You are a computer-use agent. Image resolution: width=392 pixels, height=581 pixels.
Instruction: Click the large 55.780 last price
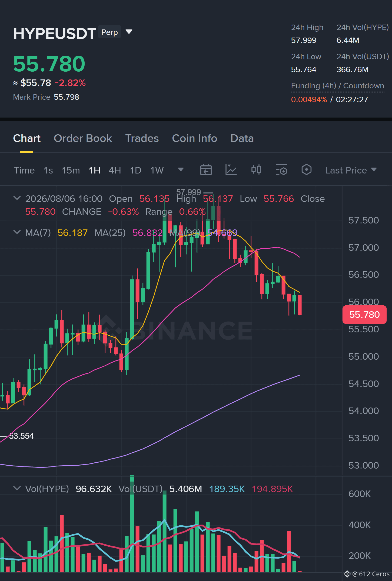[x=49, y=64]
